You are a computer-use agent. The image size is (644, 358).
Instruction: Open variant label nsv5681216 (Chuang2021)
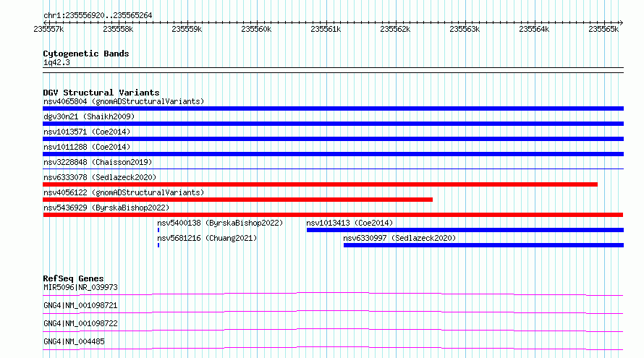(207, 238)
